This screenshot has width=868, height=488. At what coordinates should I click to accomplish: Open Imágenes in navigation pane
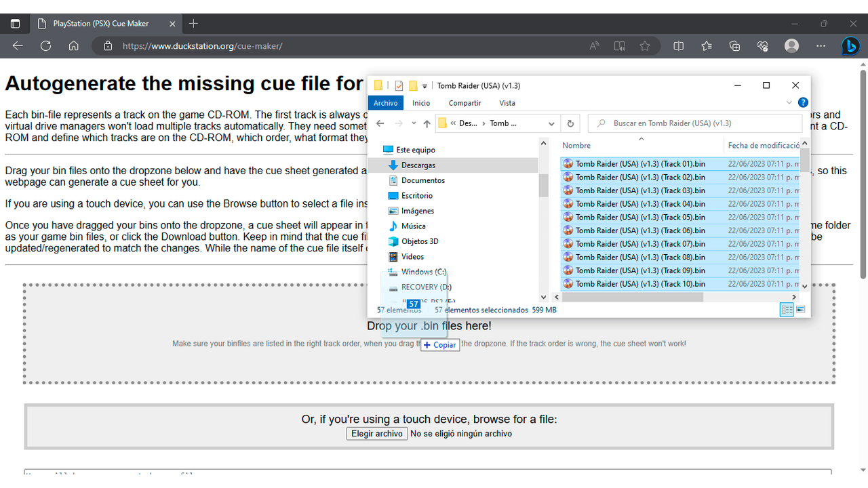click(418, 211)
